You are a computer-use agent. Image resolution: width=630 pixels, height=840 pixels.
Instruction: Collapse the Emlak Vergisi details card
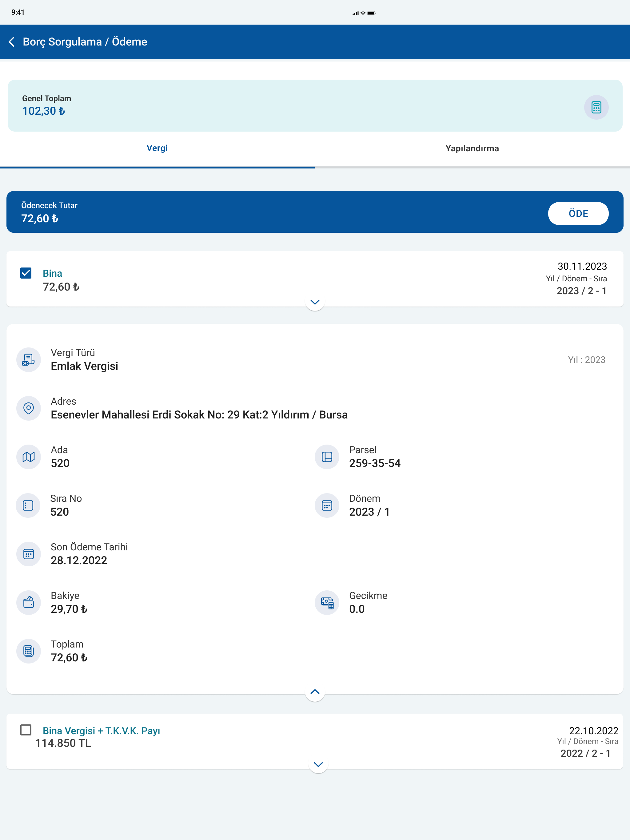[315, 692]
